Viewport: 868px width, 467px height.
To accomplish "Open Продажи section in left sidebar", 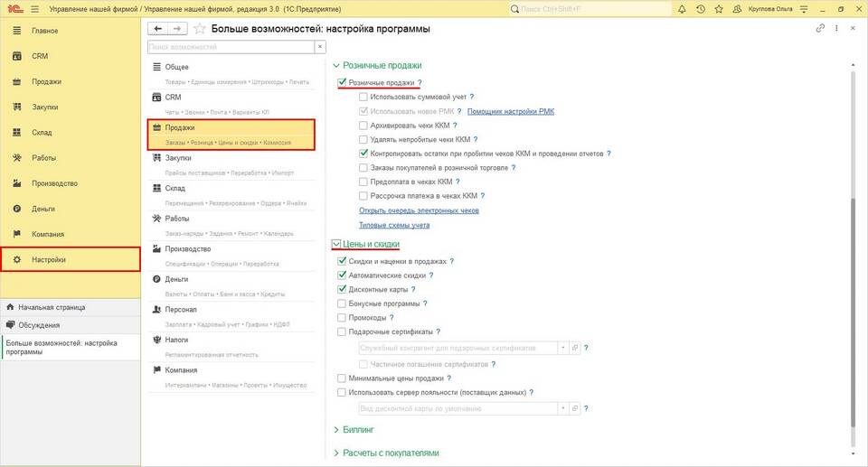I will 70,82.
